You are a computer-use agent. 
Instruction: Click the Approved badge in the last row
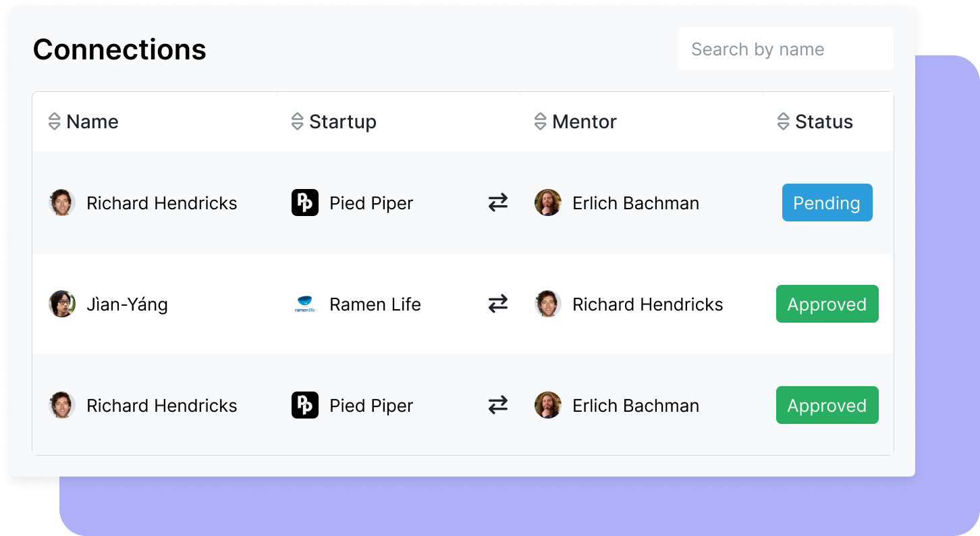click(x=827, y=405)
